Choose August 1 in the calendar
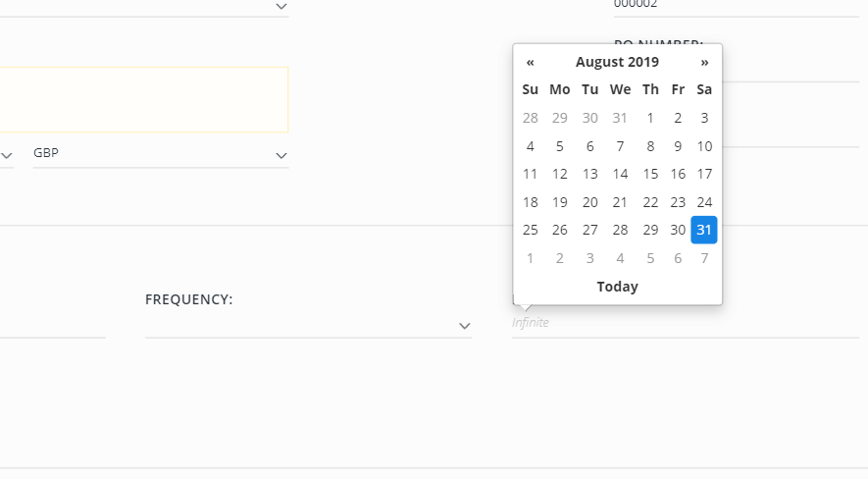Image resolution: width=868 pixels, height=479 pixels. pos(650,118)
